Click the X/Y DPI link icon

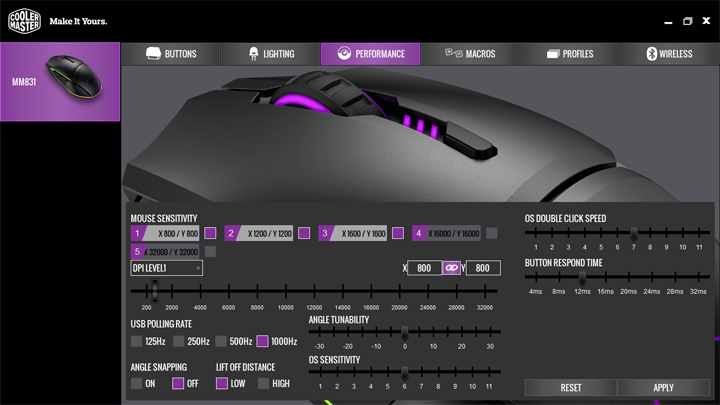point(452,268)
